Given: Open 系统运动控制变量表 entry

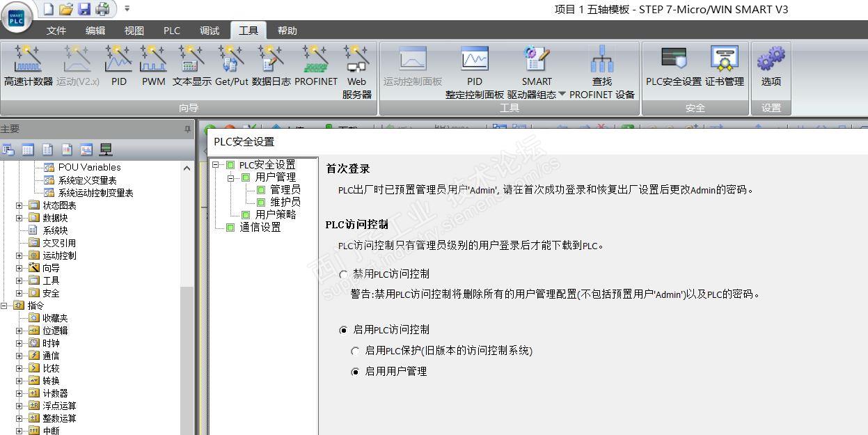Looking at the screenshot, I should coord(96,193).
